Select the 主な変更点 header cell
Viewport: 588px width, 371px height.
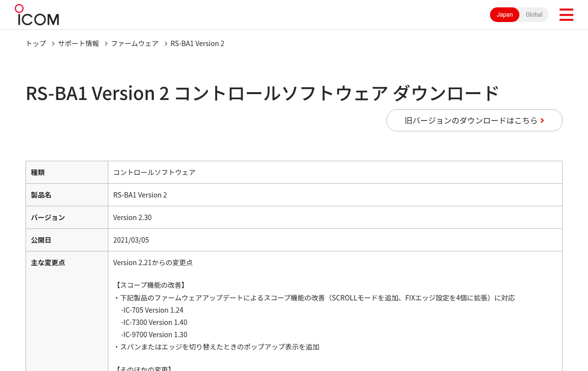click(x=67, y=311)
